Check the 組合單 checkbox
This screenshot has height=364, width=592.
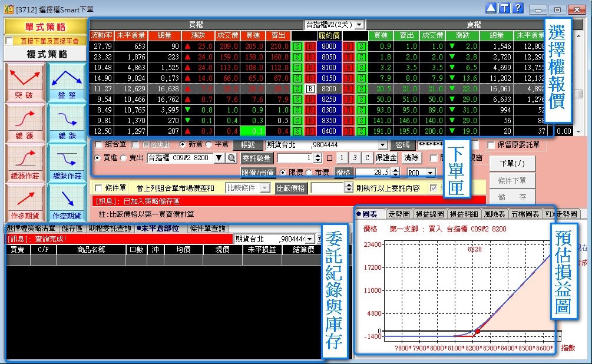pos(99,145)
